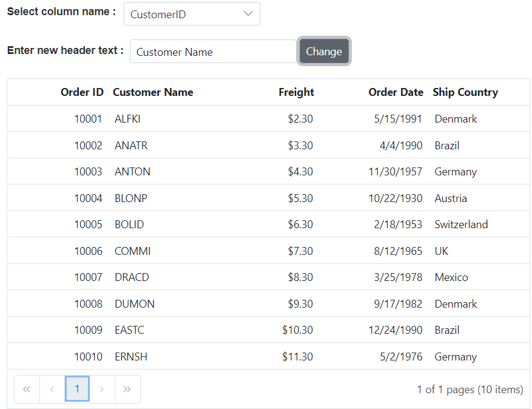Click order date 4/4/1990
The width and height of the screenshot is (532, 409).
tap(401, 145)
